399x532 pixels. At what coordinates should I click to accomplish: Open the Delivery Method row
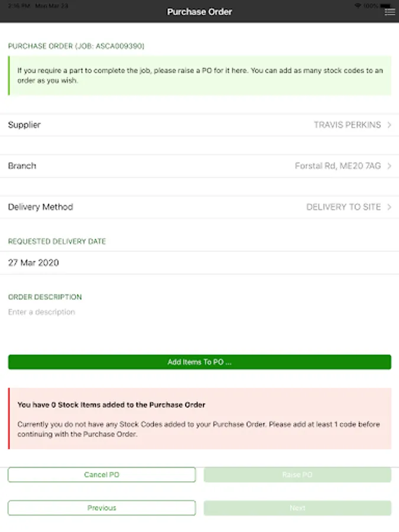click(x=200, y=207)
